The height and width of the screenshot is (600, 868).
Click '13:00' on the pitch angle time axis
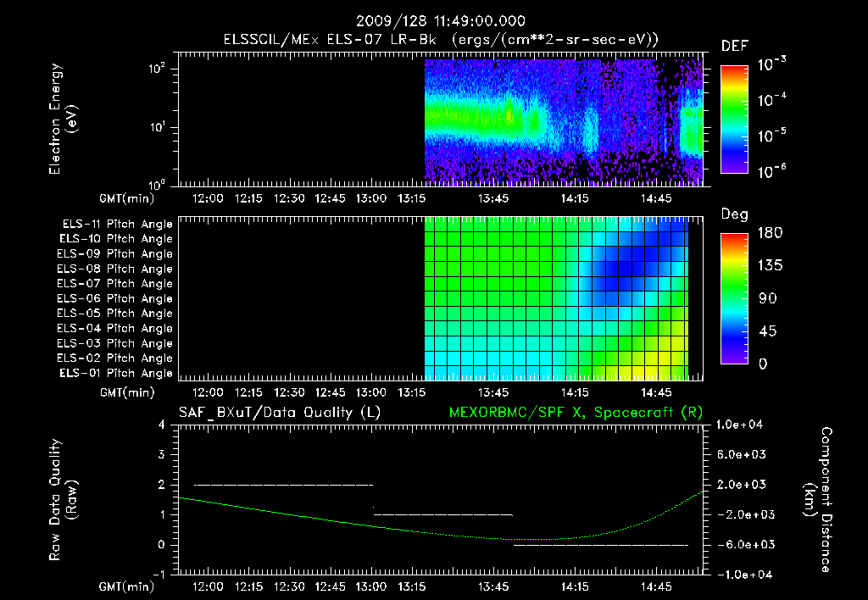pos(371,393)
